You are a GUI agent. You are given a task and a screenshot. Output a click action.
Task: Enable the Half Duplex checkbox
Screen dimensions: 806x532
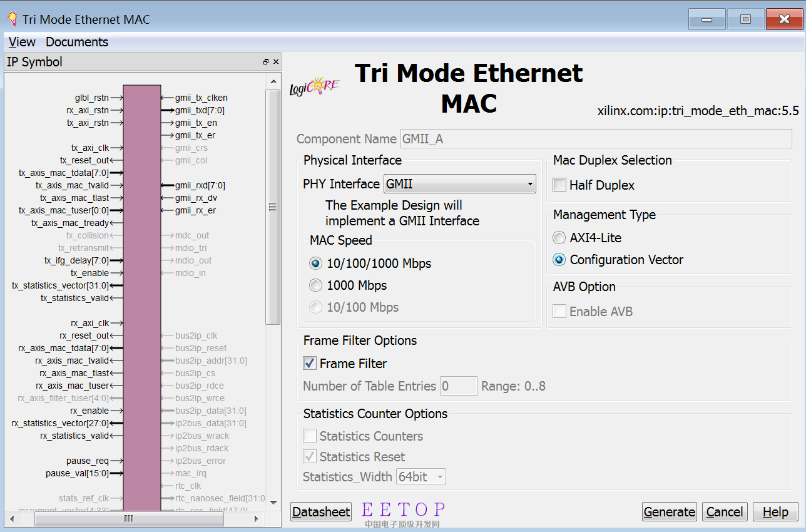[x=559, y=185]
